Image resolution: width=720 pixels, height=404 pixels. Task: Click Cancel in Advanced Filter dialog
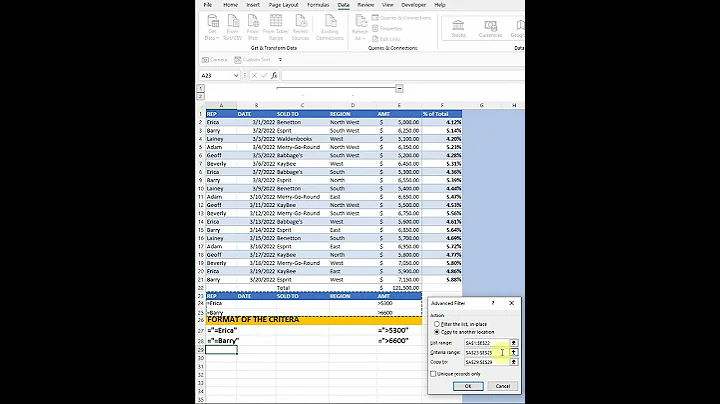(503, 386)
